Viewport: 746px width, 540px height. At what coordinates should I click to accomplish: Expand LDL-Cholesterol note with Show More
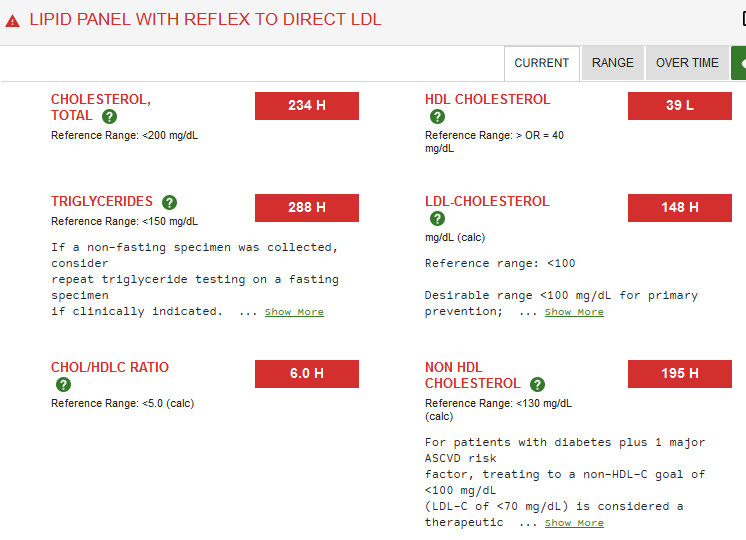pyautogui.click(x=574, y=312)
